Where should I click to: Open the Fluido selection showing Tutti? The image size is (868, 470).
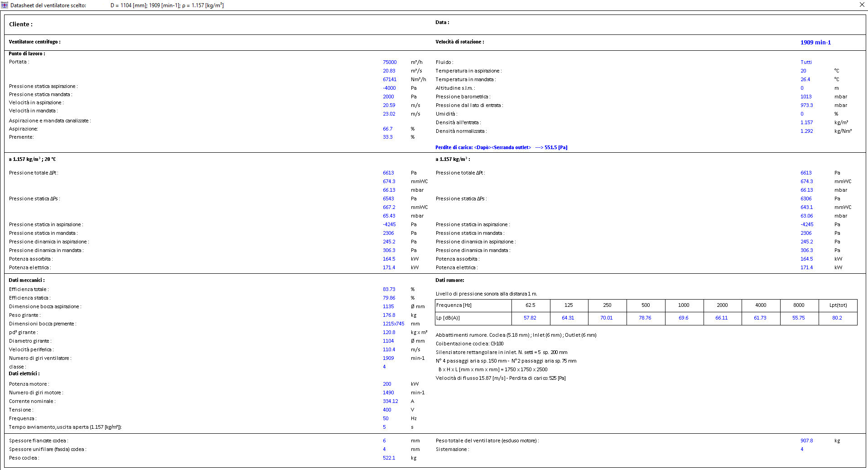pyautogui.click(x=806, y=62)
